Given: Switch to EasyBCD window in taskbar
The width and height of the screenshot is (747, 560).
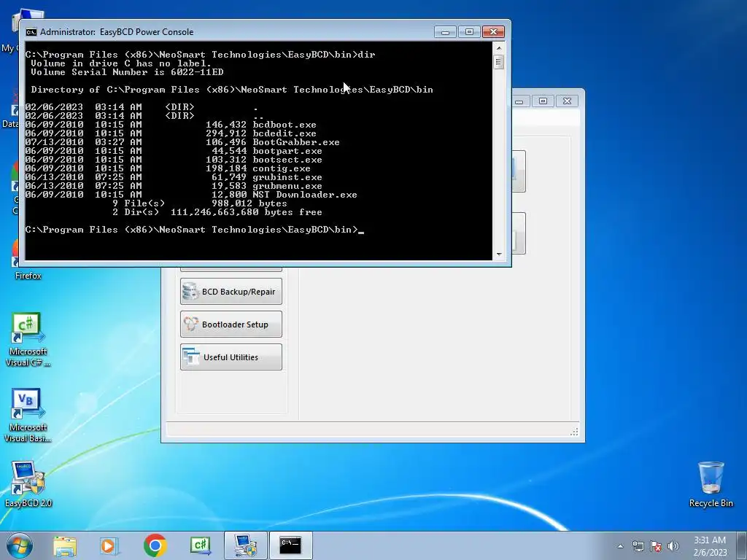Looking at the screenshot, I should click(245, 545).
